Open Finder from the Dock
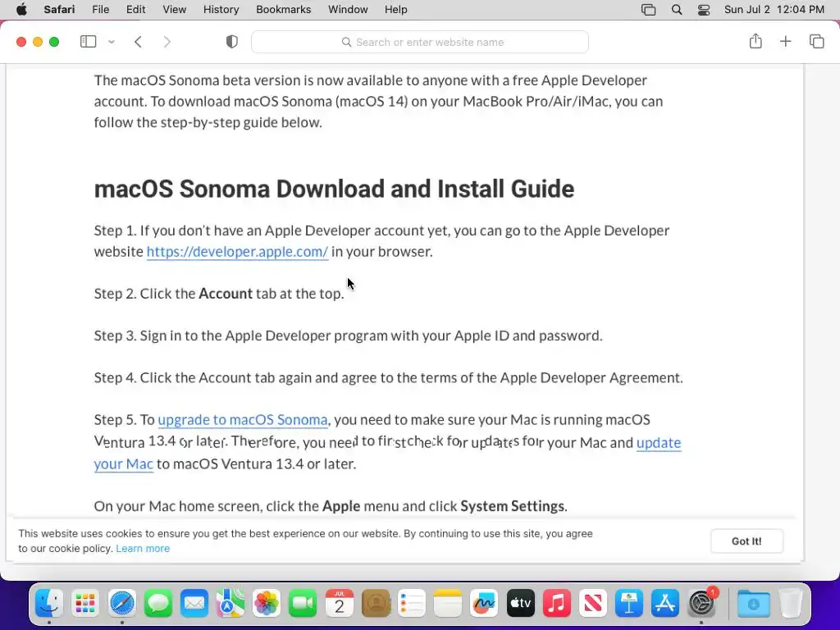Image resolution: width=840 pixels, height=630 pixels. point(49,605)
